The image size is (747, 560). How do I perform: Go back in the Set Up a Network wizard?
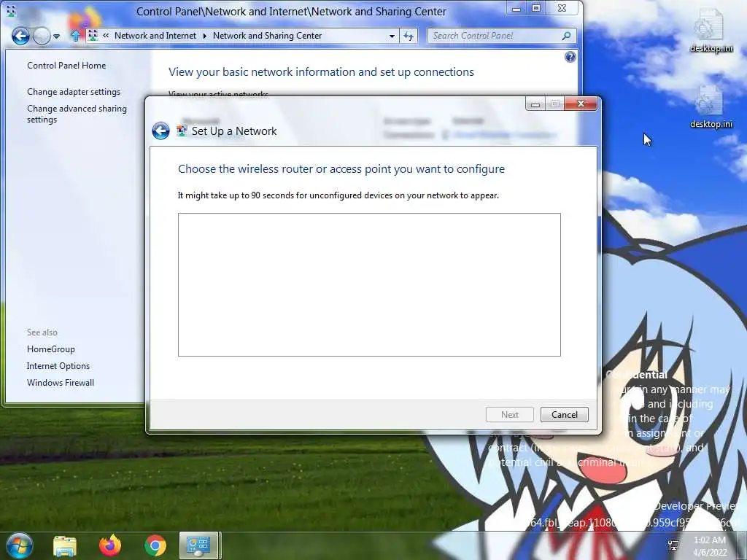160,131
